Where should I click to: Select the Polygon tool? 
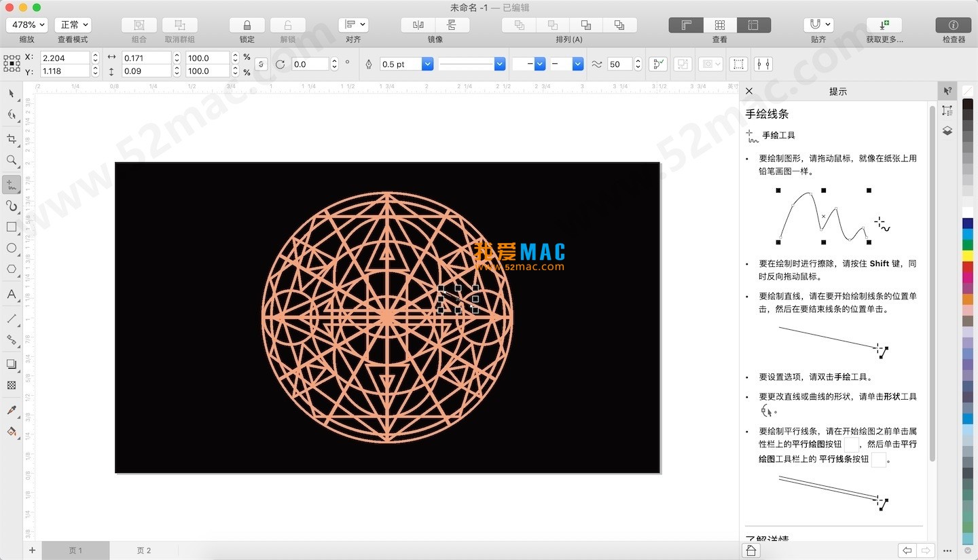tap(12, 269)
